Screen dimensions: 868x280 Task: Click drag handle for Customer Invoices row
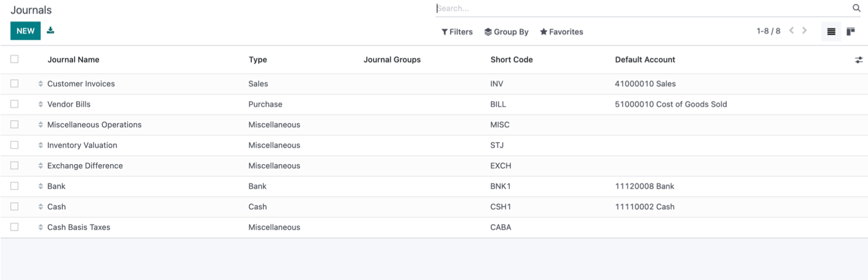click(41, 84)
